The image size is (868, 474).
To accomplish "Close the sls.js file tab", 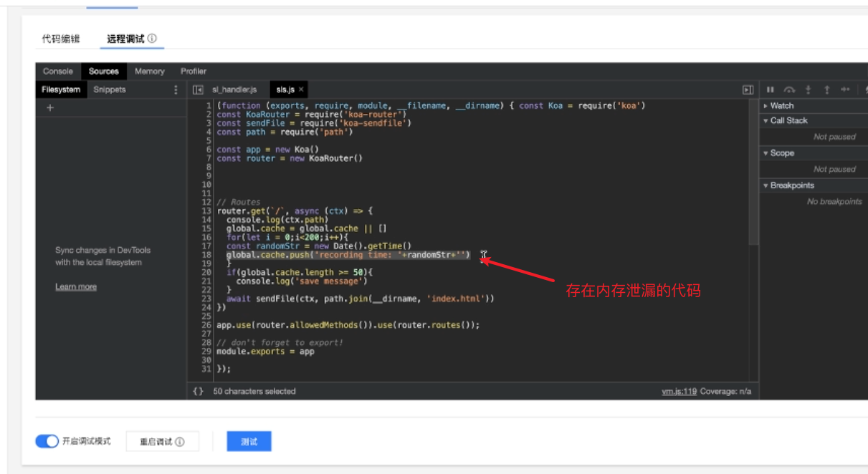I will (x=302, y=90).
